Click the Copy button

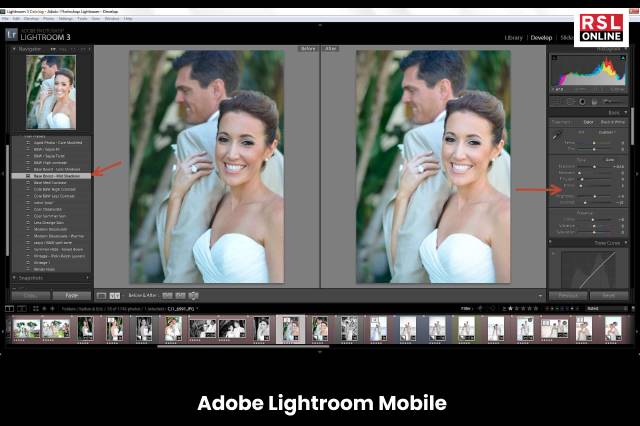click(31, 295)
